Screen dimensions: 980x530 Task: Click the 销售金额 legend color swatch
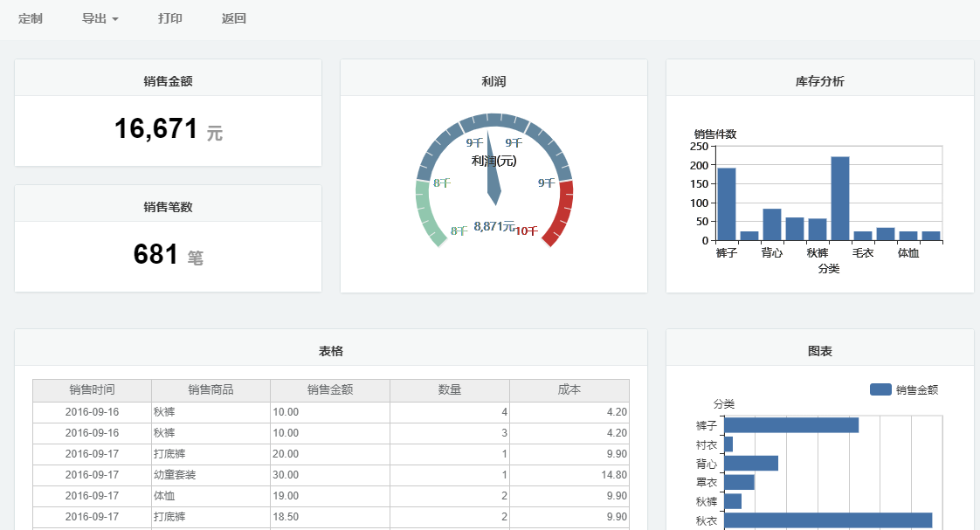(x=880, y=389)
